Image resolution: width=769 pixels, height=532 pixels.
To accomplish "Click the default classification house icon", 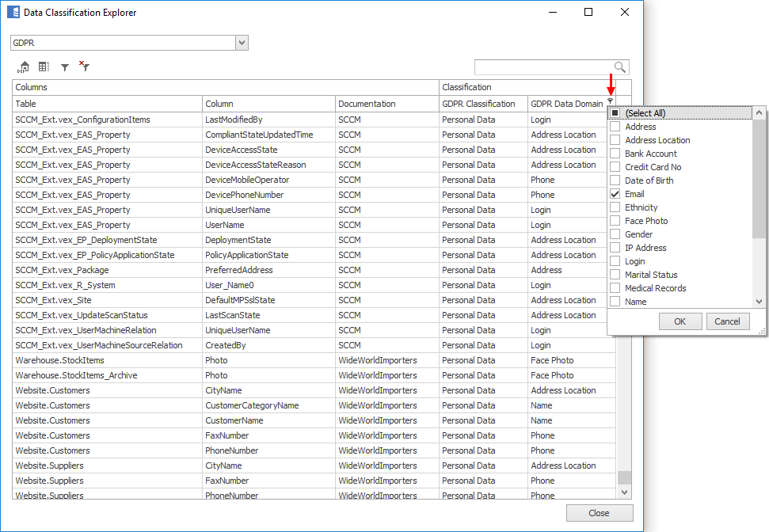I will tap(24, 67).
